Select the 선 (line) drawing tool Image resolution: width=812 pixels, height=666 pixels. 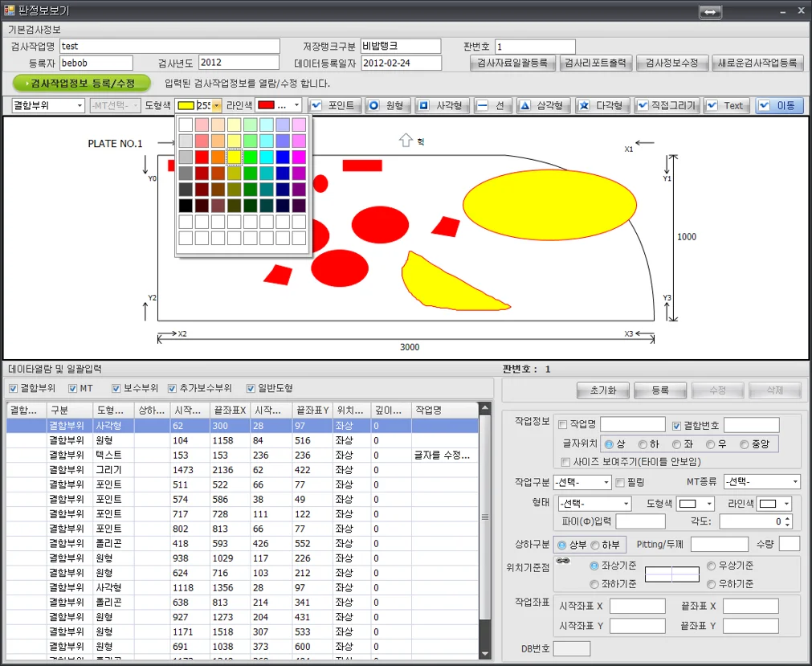tap(492, 105)
